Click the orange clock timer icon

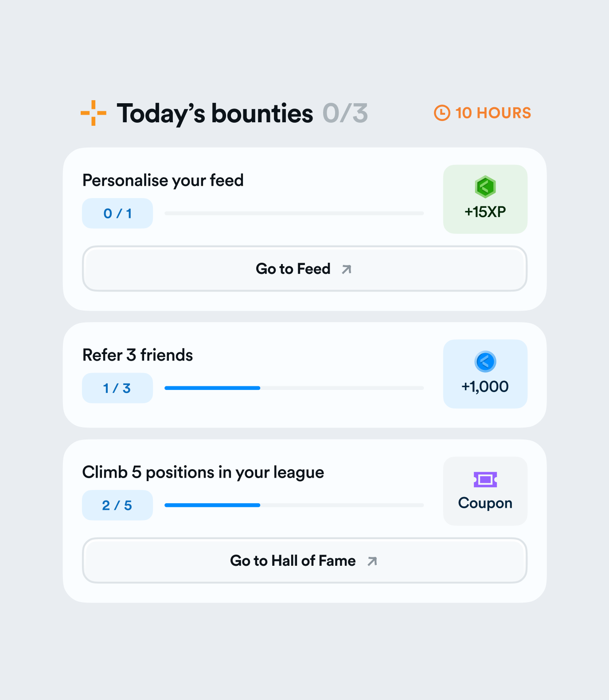pyautogui.click(x=442, y=113)
